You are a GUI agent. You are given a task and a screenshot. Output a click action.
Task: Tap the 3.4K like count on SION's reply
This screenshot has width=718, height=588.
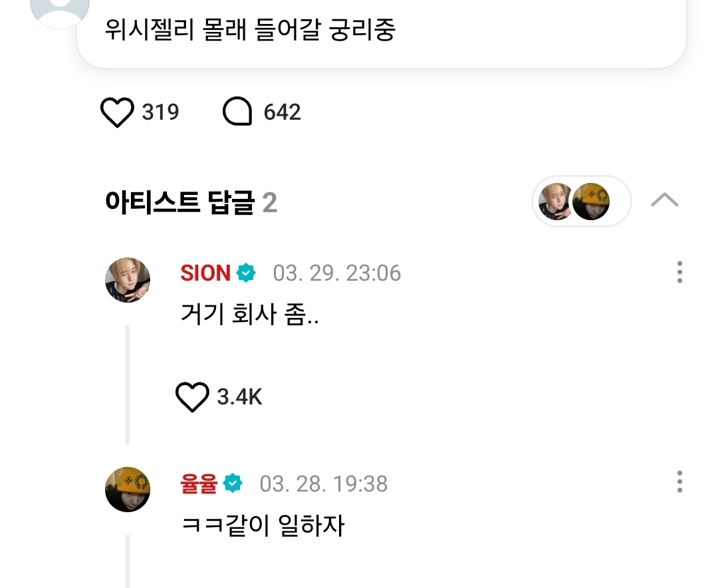pyautogui.click(x=239, y=397)
